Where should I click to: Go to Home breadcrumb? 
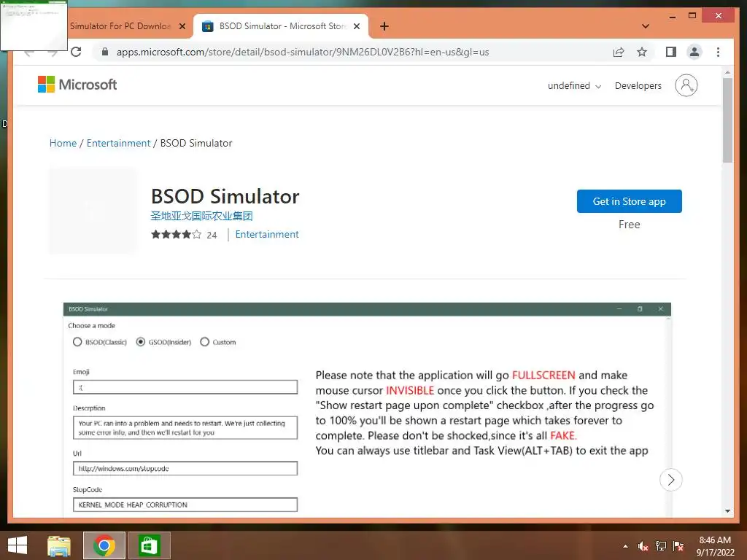[x=63, y=143]
